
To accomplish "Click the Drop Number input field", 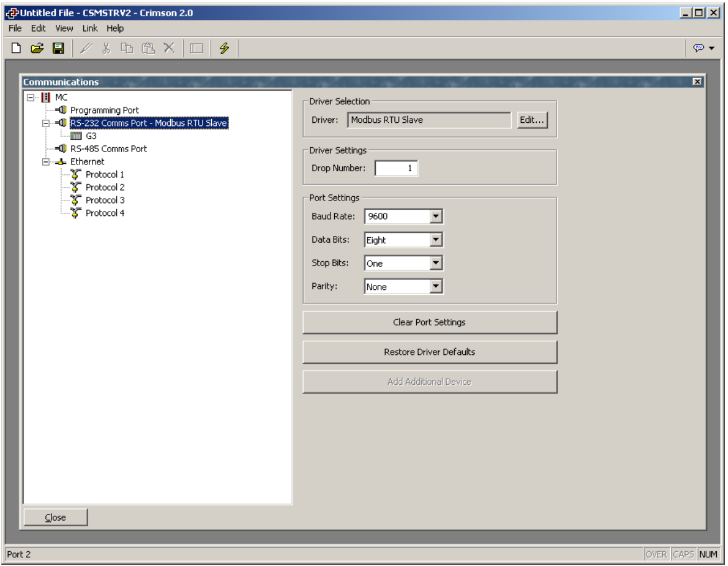I will (x=396, y=168).
